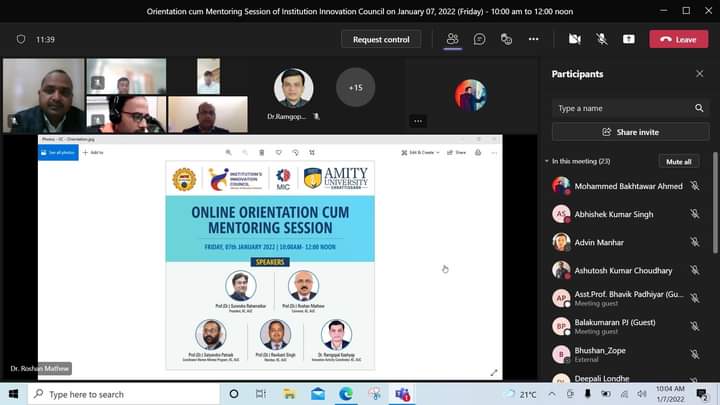The height and width of the screenshot is (405, 720).
Task: Click mic icon beside Bhushan_Zope
Action: click(x=695, y=354)
